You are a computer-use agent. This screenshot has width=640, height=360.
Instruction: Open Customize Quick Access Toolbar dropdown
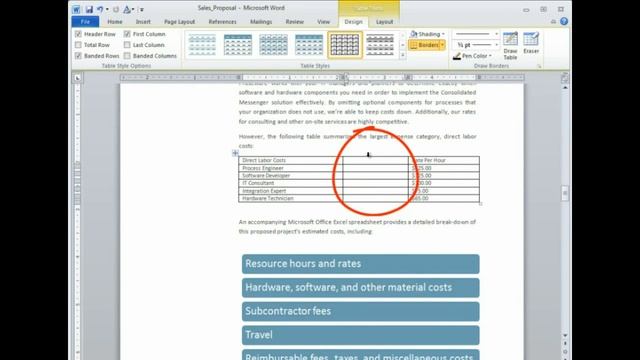coord(141,9)
